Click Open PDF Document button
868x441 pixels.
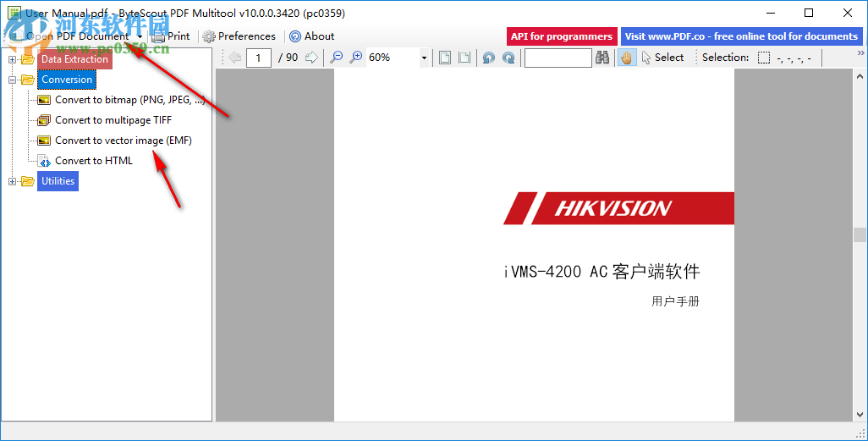coord(71,36)
